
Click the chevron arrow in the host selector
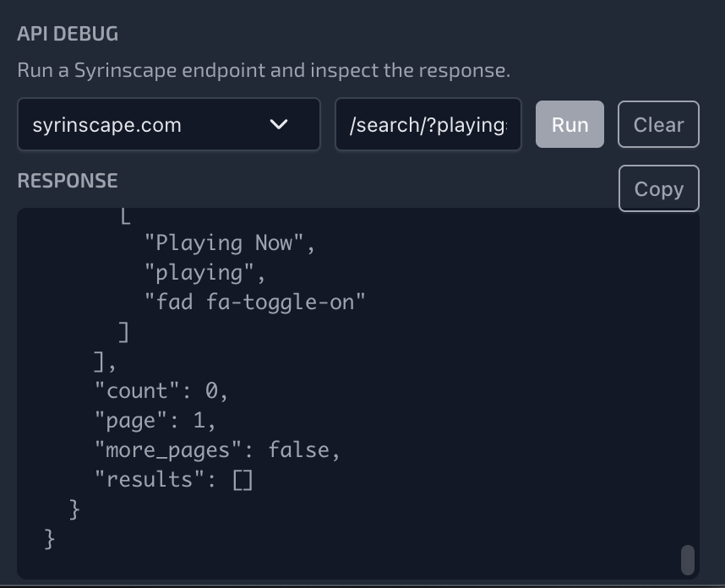[x=278, y=125]
